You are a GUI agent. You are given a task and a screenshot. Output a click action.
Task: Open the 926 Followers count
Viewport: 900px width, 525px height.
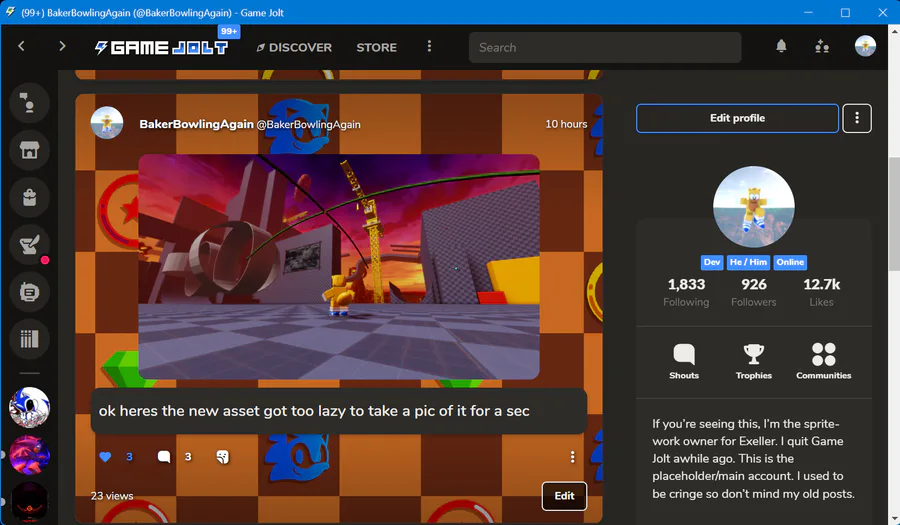754,292
